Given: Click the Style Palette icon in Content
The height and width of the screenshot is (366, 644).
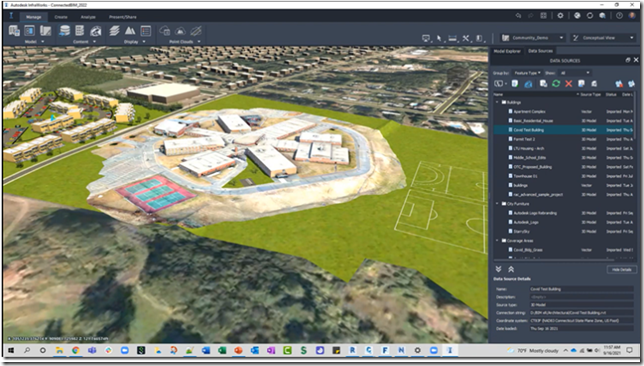Looking at the screenshot, I should coord(96,31).
